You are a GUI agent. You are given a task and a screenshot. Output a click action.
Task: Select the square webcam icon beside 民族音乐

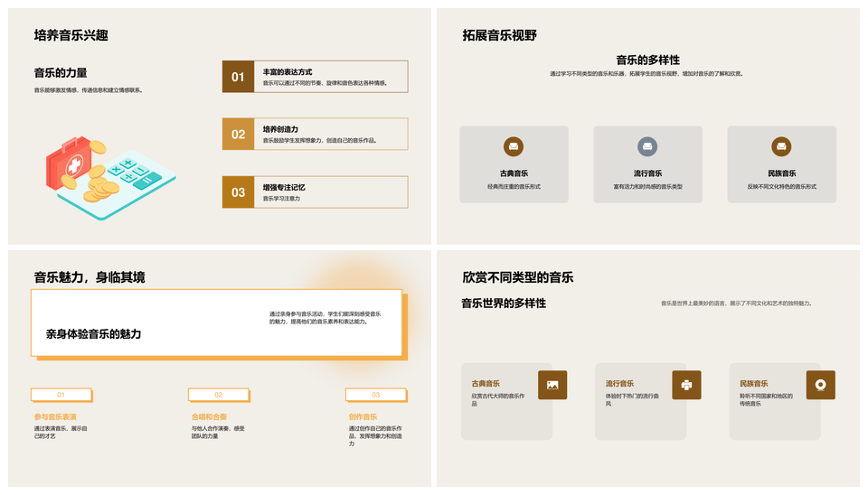[820, 385]
